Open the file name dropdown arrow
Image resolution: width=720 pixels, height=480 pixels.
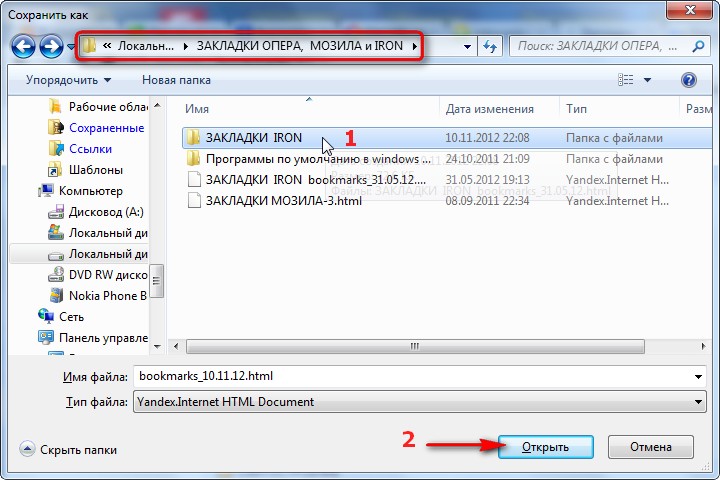(698, 377)
